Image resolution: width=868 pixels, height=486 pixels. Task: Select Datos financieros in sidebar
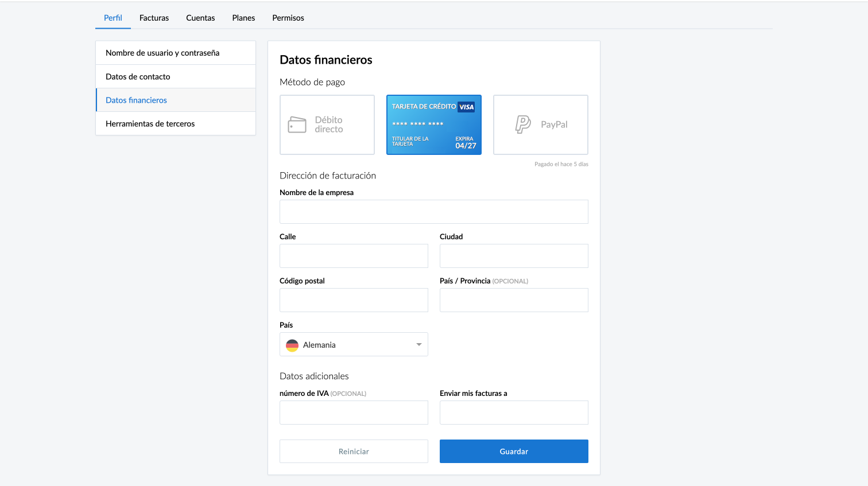(x=176, y=100)
